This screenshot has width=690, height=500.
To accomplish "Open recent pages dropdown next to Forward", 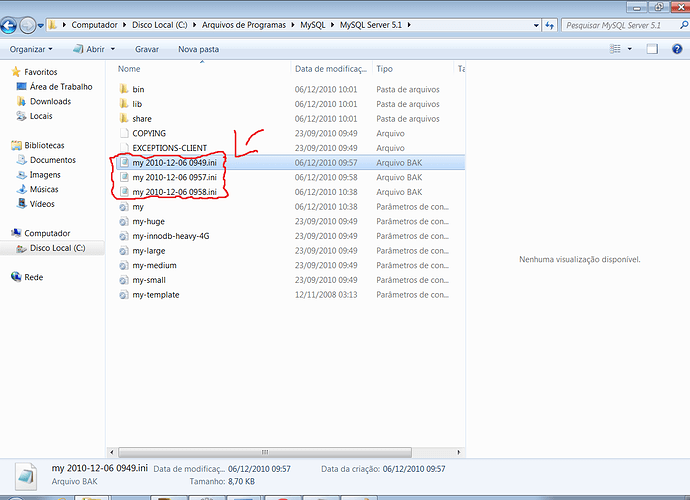I will (40, 26).
